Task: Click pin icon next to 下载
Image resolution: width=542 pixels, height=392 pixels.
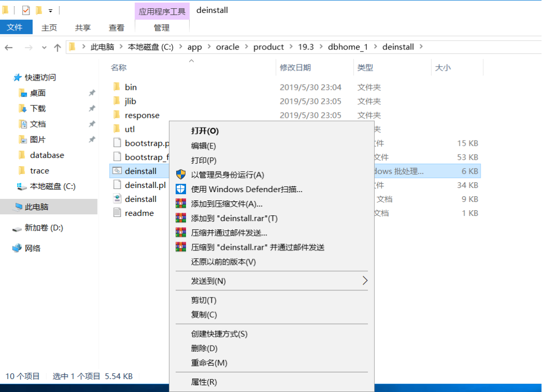Action: (92, 108)
